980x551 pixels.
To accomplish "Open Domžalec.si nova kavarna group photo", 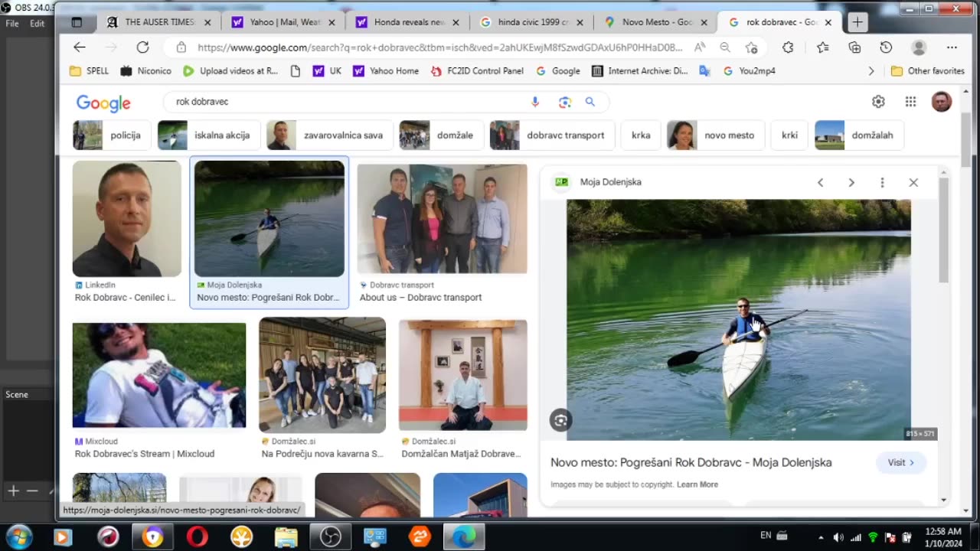I will [x=322, y=375].
